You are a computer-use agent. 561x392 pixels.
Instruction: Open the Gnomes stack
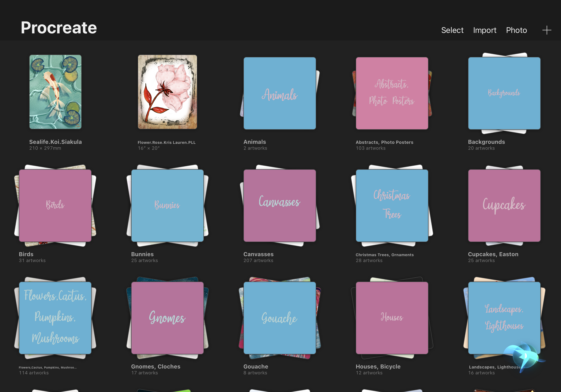[167, 318]
